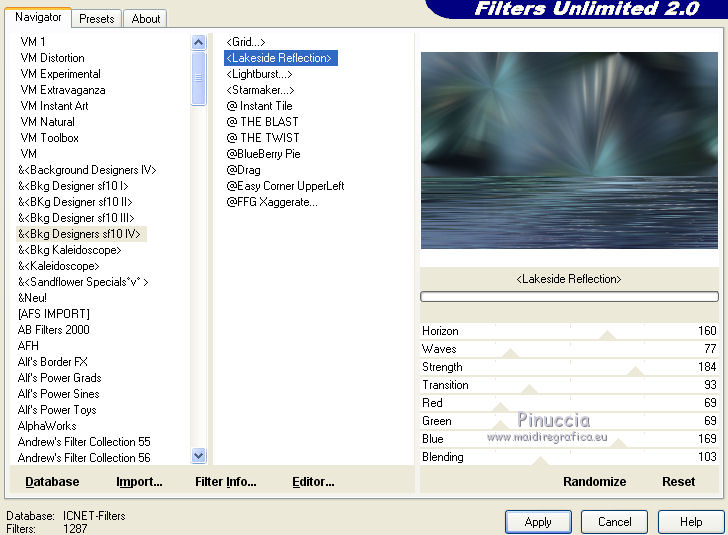Image resolution: width=728 pixels, height=535 pixels.
Task: Select the VM Experimental category
Action: click(60, 74)
